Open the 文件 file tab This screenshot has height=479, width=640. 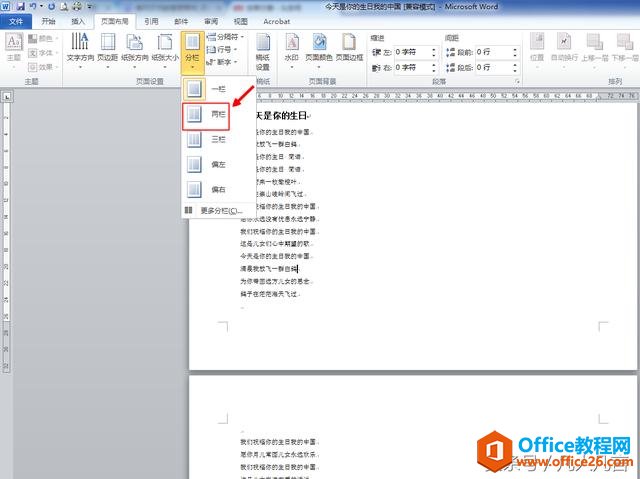tap(18, 20)
